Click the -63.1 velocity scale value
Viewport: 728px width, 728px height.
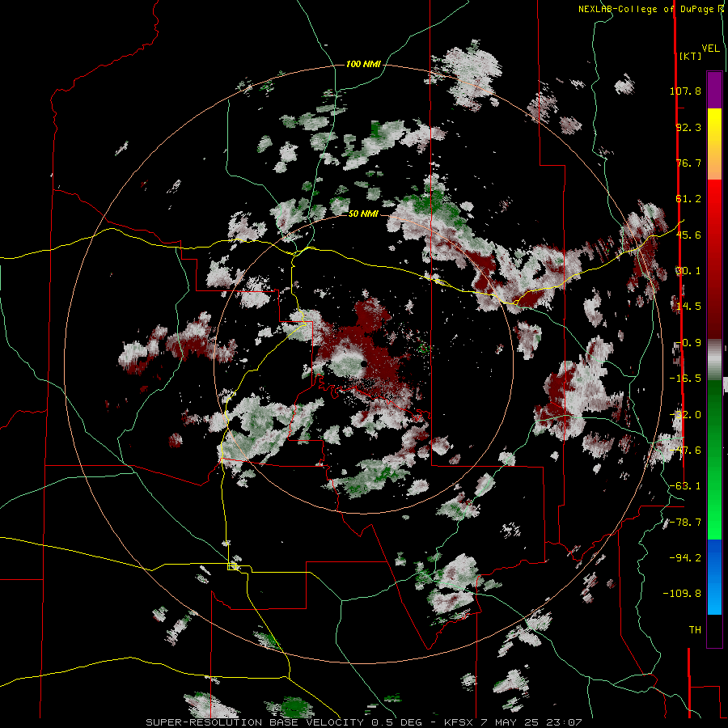pyautogui.click(x=685, y=486)
